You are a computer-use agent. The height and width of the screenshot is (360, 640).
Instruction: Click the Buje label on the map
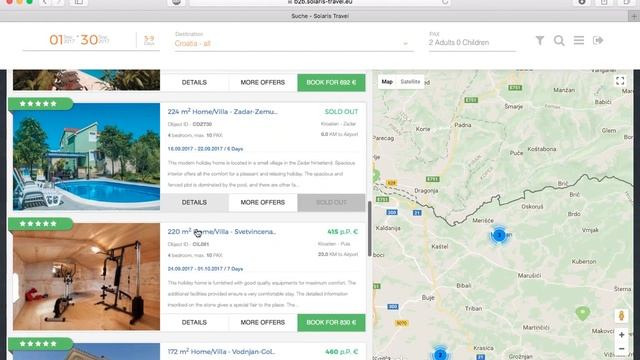pos(428,298)
